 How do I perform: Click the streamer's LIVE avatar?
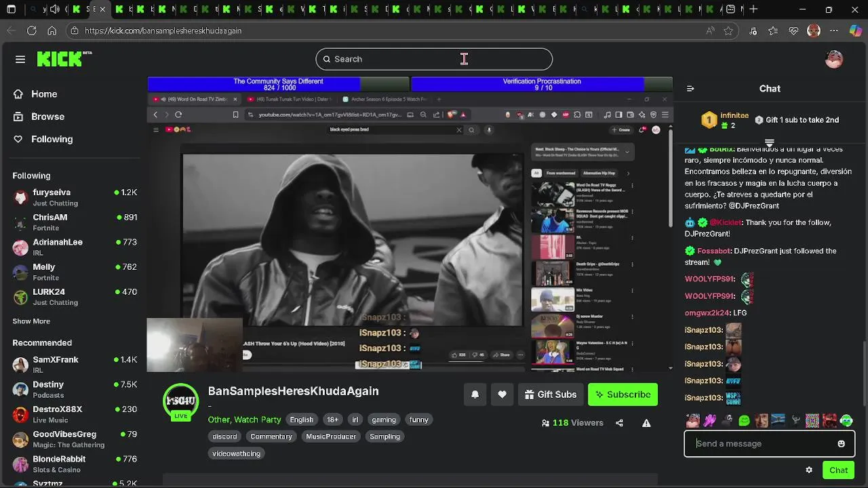(x=180, y=401)
